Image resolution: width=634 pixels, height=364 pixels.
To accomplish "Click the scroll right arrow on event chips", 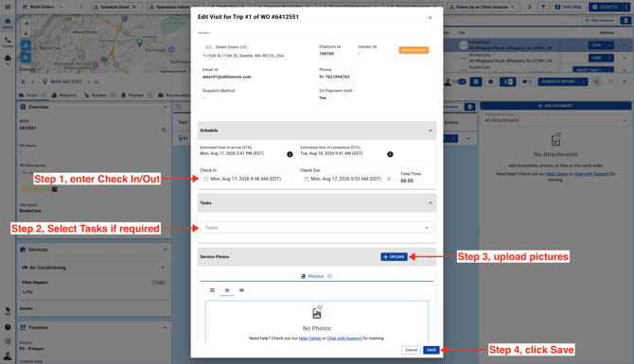I will tap(529, 7).
